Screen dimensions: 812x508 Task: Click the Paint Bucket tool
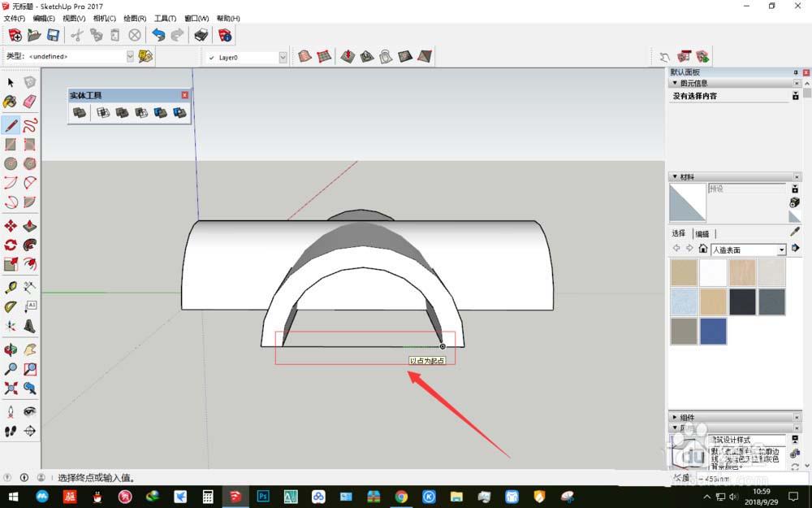tap(11, 102)
